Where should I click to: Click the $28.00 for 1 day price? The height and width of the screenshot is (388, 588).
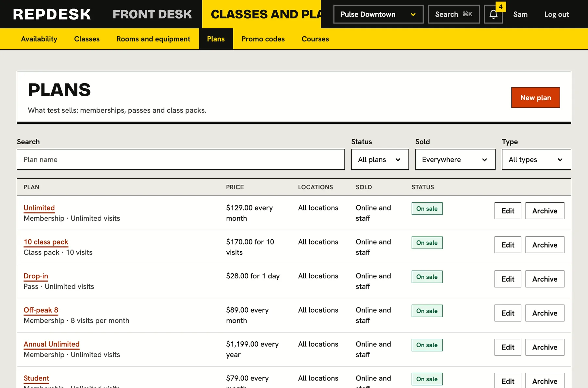[x=253, y=276]
